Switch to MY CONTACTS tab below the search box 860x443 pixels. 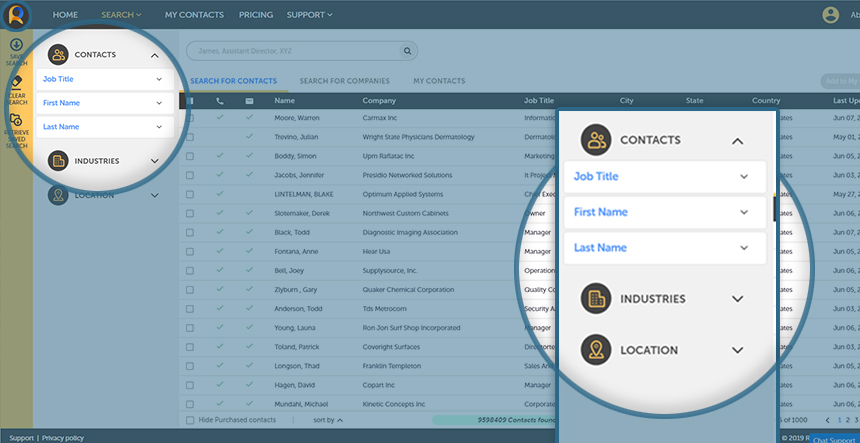(x=439, y=81)
